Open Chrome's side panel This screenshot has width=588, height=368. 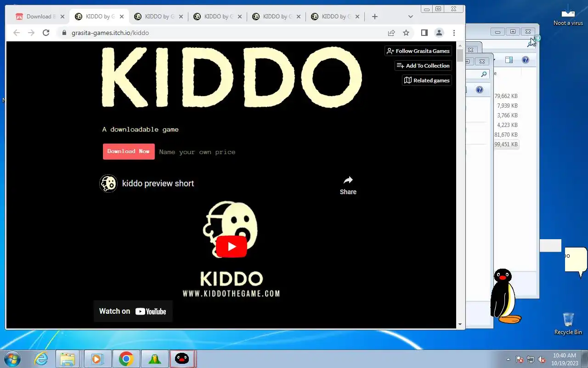click(x=424, y=33)
